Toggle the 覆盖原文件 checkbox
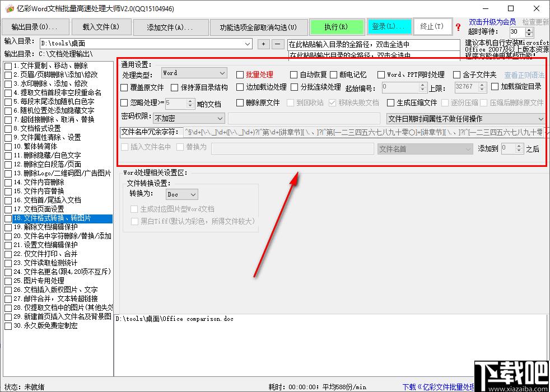The height and width of the screenshot is (392, 550). pos(124,87)
